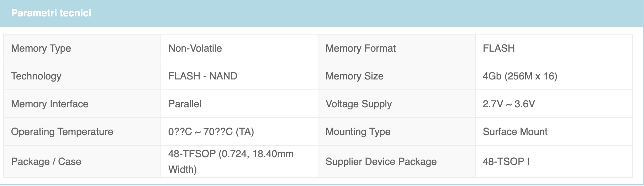Click the 48-TFSOP package value
The height and width of the screenshot is (186, 644).
pos(231,161)
